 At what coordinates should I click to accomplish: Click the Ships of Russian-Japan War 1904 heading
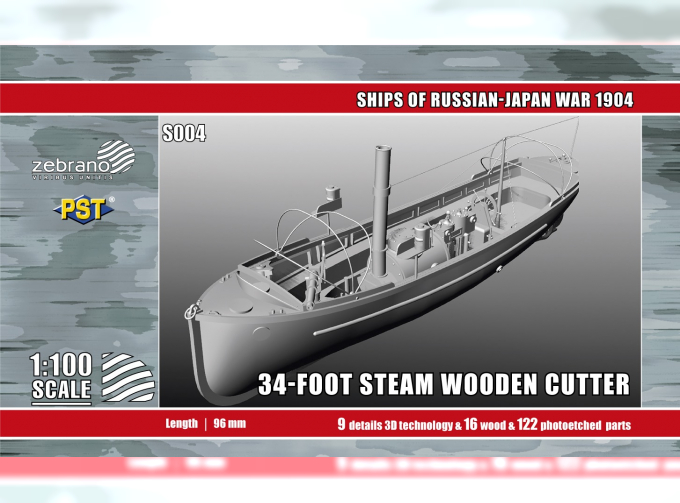495,100
